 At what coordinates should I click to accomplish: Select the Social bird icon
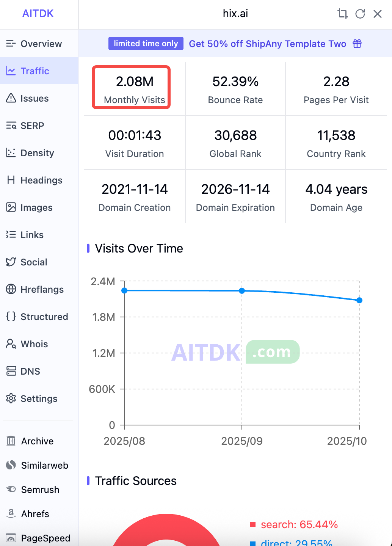pyautogui.click(x=11, y=262)
